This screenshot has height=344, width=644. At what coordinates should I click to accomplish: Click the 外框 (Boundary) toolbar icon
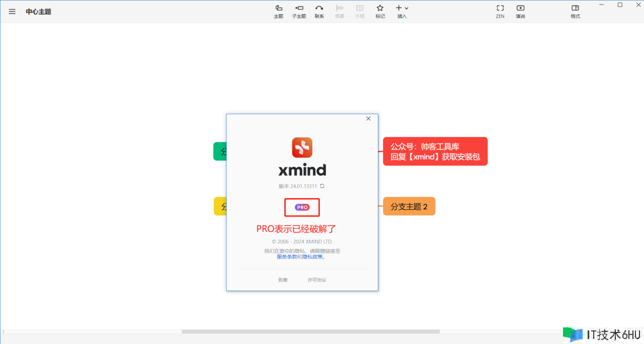(360, 11)
